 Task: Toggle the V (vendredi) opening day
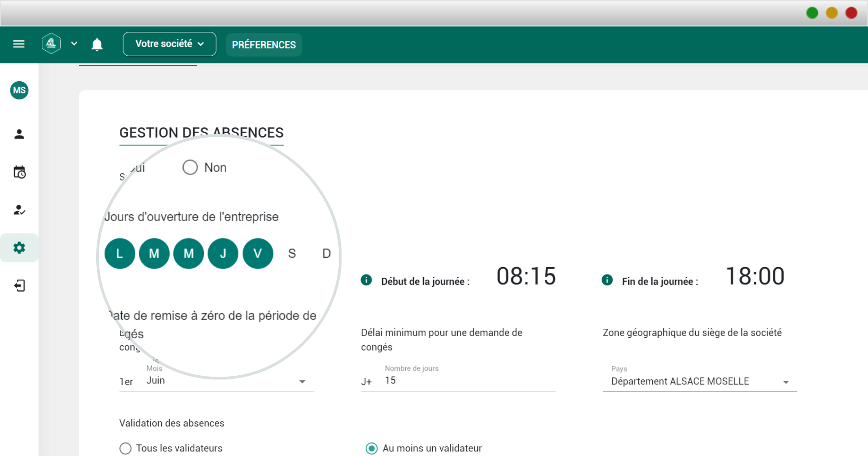coord(258,254)
